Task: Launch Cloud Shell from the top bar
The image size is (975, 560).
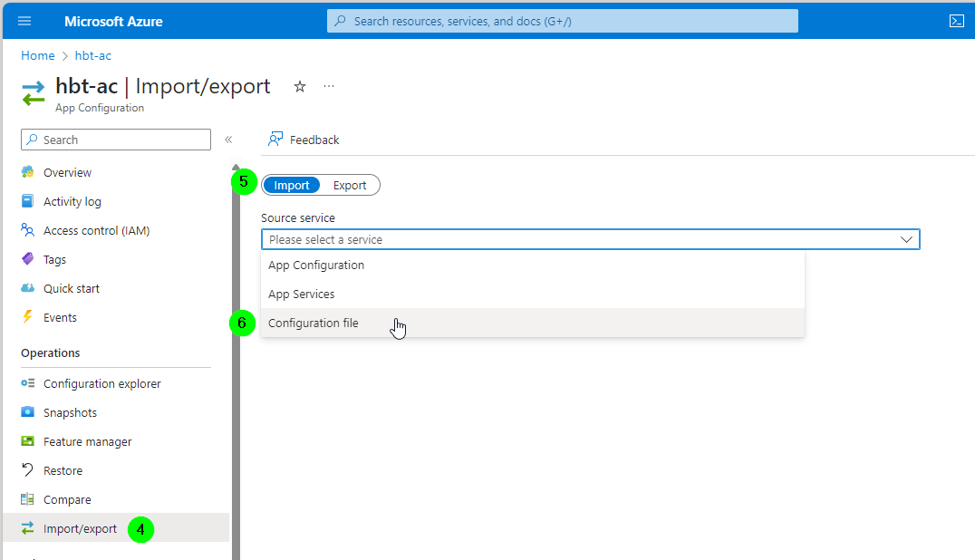Action: click(956, 21)
